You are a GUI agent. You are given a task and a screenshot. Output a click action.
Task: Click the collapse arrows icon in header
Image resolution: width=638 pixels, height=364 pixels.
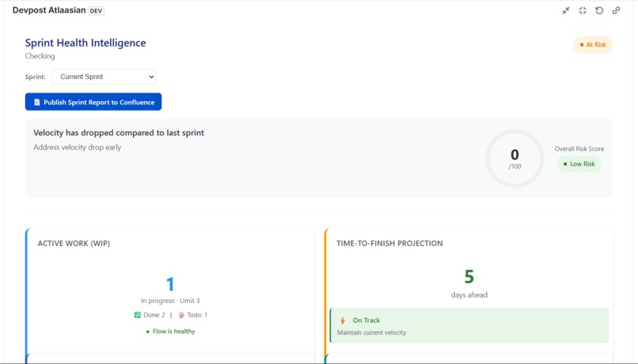[566, 10]
